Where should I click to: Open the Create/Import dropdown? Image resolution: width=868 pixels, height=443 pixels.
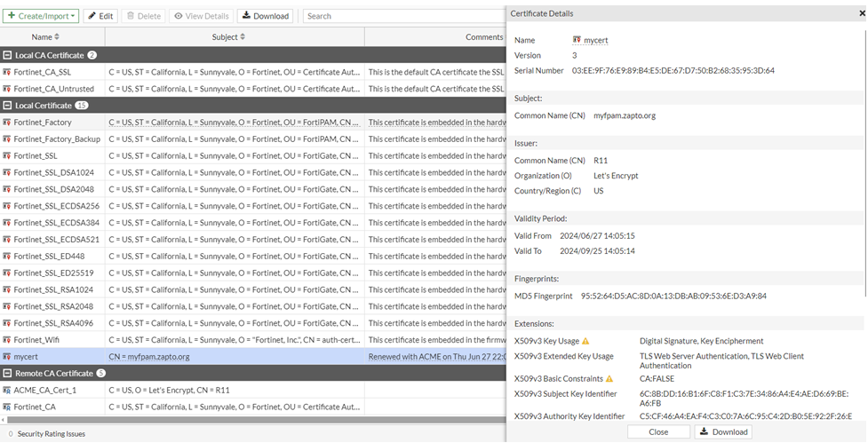click(41, 16)
